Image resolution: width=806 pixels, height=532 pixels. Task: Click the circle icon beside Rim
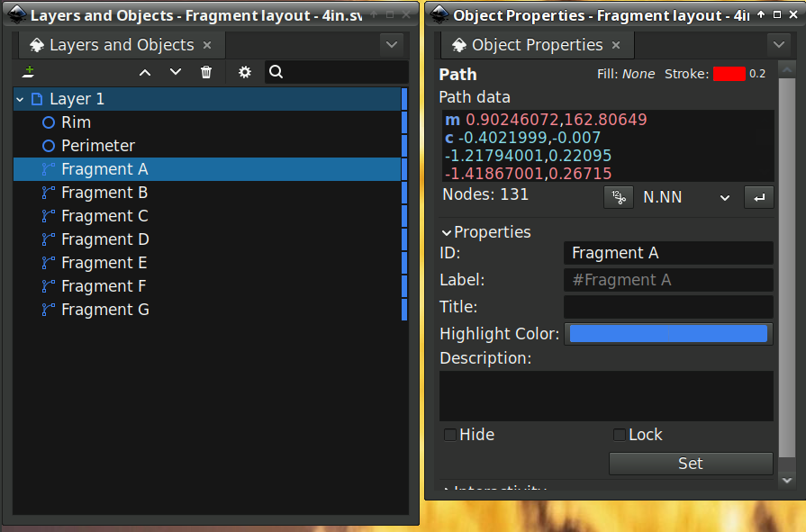click(49, 122)
